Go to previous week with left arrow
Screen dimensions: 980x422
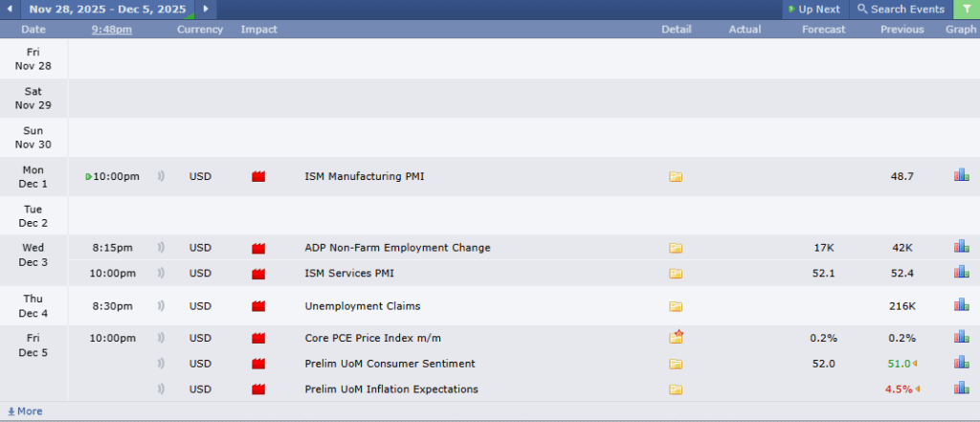[10, 10]
